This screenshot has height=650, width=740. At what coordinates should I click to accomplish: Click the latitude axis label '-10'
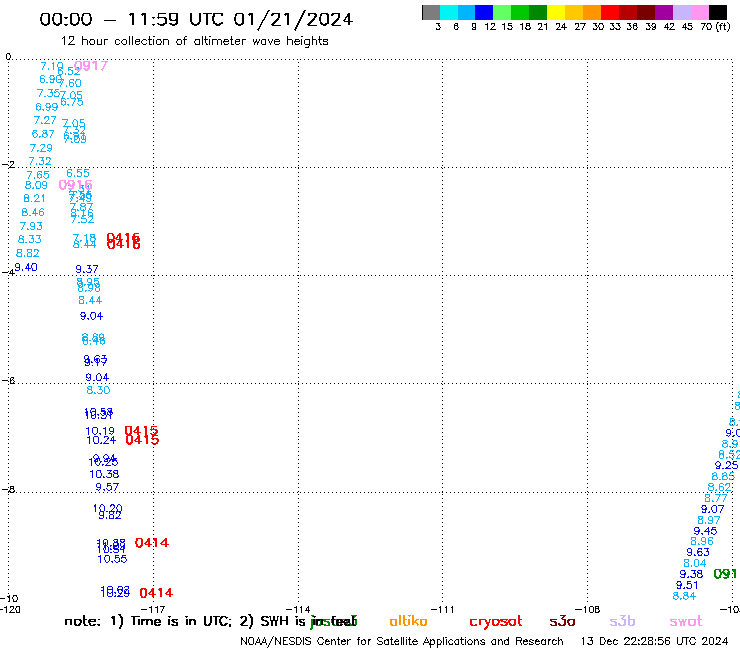(9, 599)
